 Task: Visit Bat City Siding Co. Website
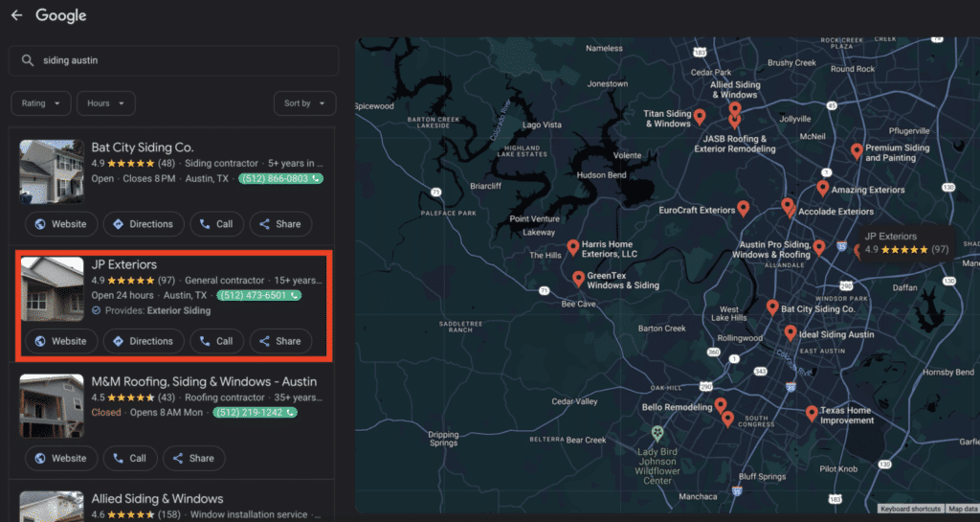point(61,224)
